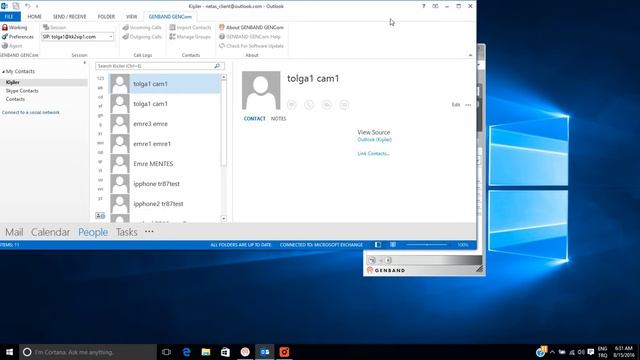Go to Tasks in navigation bar
640x360 pixels.
127,232
